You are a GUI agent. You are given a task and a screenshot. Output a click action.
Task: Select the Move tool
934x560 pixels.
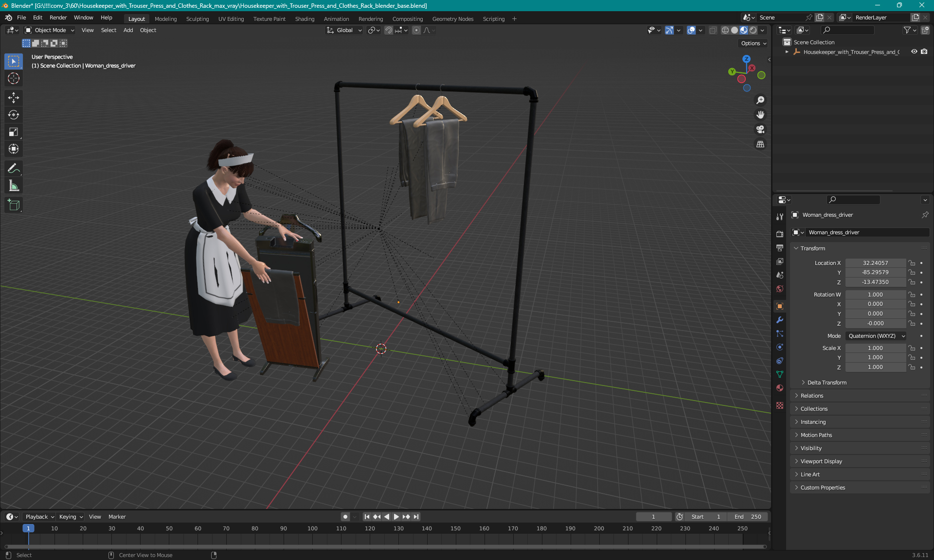point(13,98)
